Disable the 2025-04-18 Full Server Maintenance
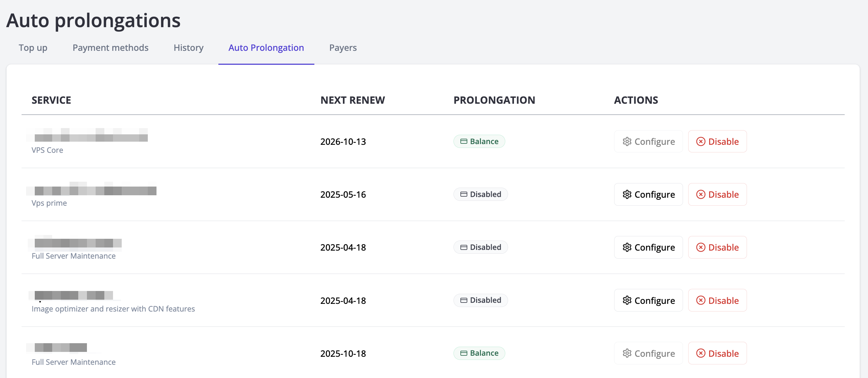Image resolution: width=868 pixels, height=378 pixels. click(x=717, y=247)
